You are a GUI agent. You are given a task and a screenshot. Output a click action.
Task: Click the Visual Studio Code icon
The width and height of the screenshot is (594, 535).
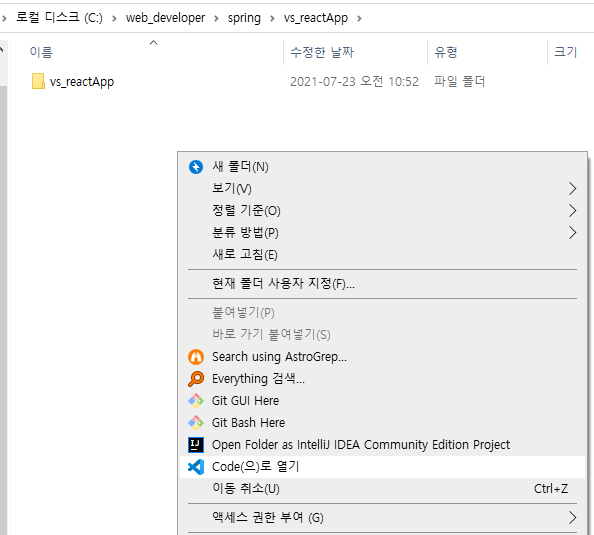point(196,467)
